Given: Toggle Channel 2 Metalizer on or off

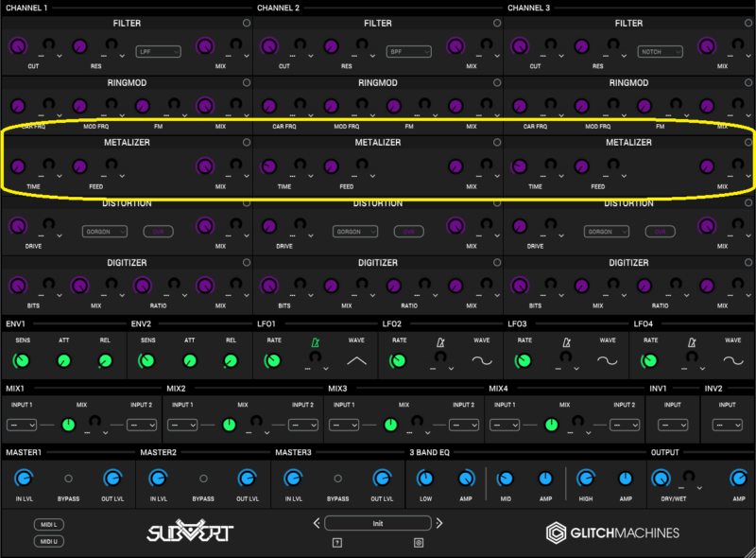Looking at the screenshot, I should (497, 143).
